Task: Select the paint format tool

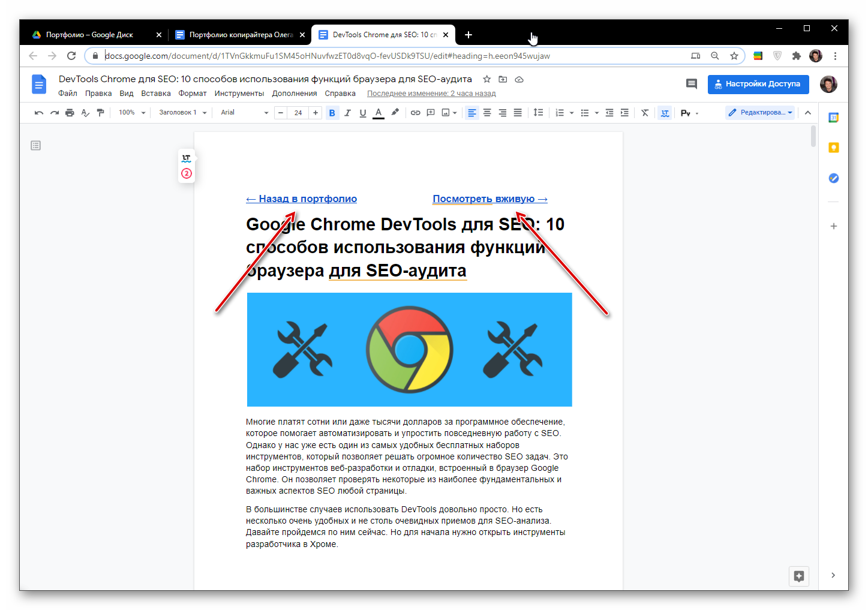Action: (100, 113)
